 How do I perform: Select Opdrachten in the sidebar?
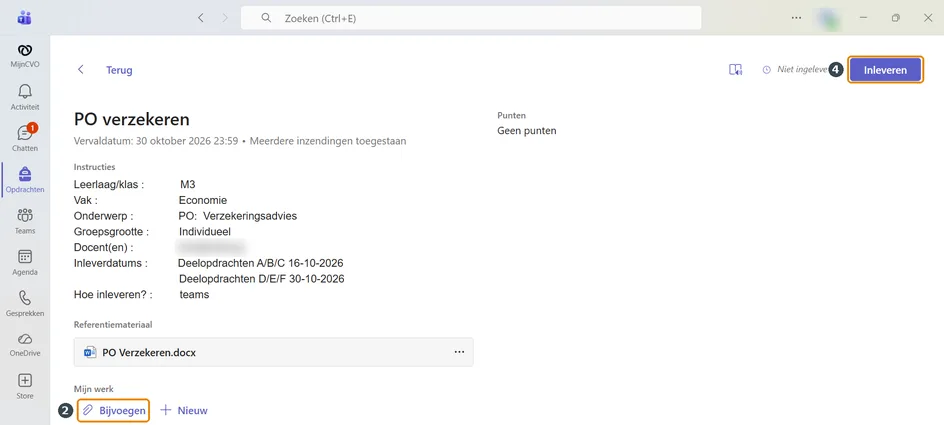[25, 179]
